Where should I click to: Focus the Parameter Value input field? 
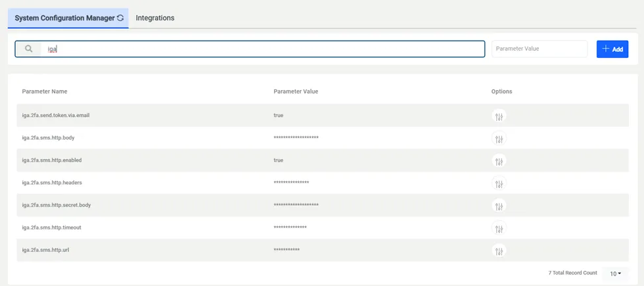[539, 49]
